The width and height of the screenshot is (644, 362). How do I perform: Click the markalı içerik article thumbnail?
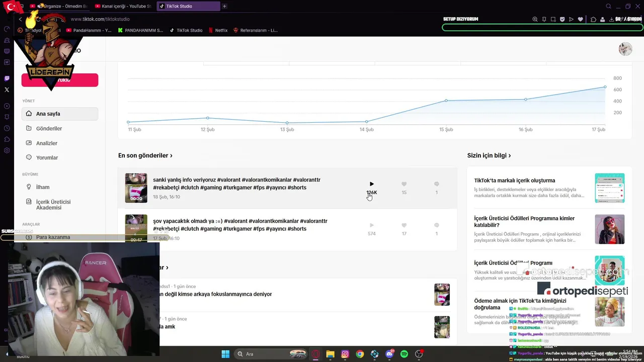pyautogui.click(x=609, y=188)
